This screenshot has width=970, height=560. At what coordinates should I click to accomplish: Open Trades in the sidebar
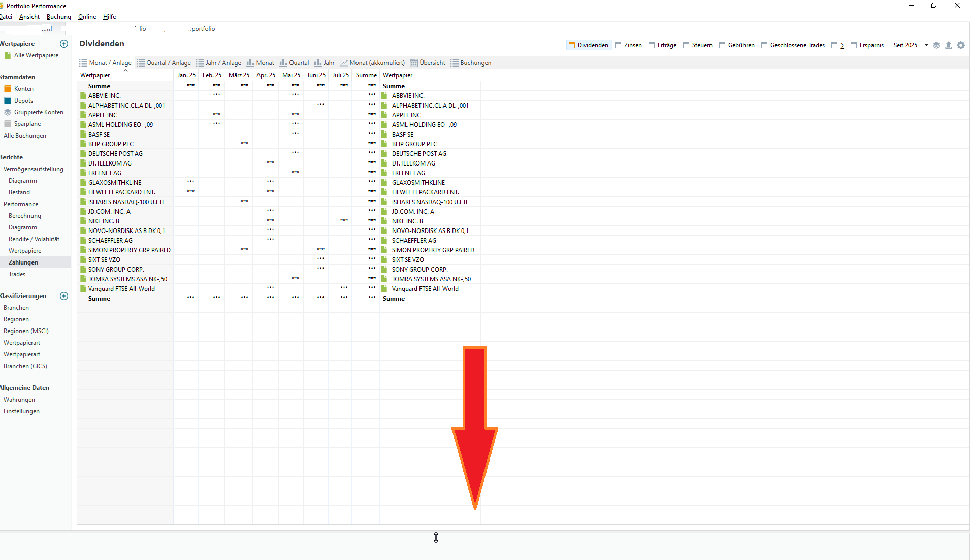[17, 274]
